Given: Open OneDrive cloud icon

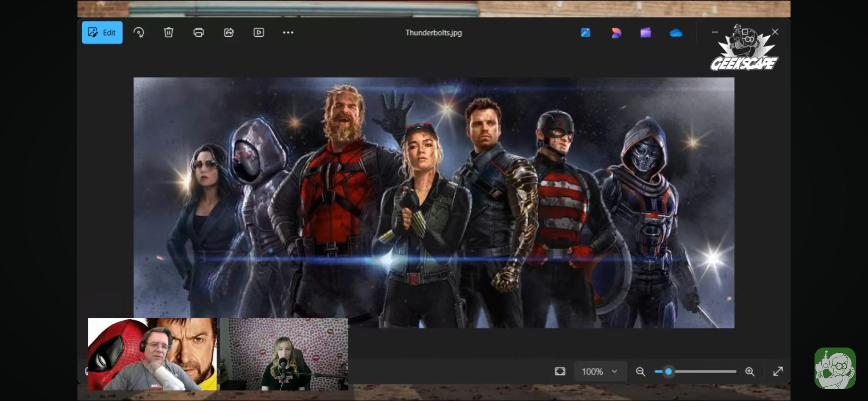Looking at the screenshot, I should pos(676,33).
